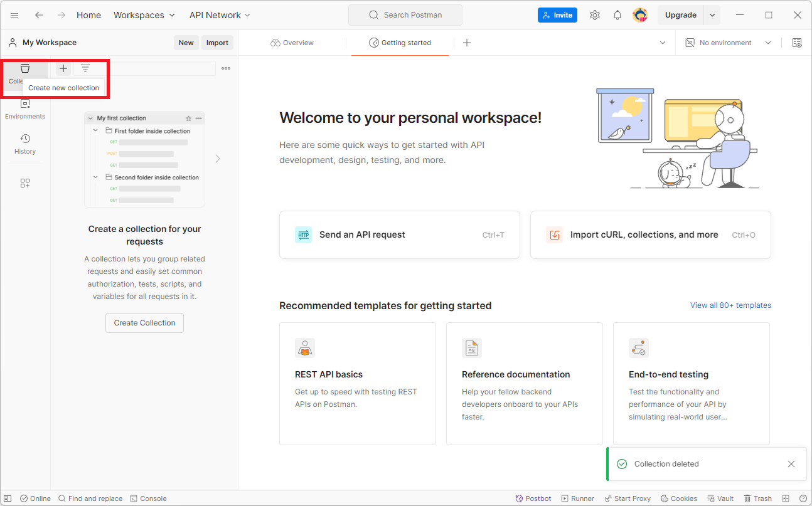The image size is (812, 506).
Task: Click the Import button
Action: pos(217,43)
